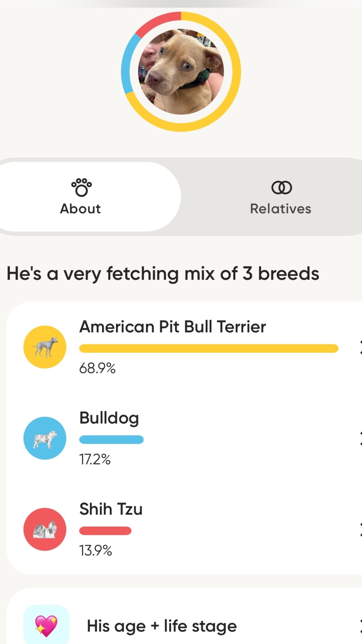The height and width of the screenshot is (644, 362).
Task: Click the American Pit Bull Terrier name
Action: 173,326
